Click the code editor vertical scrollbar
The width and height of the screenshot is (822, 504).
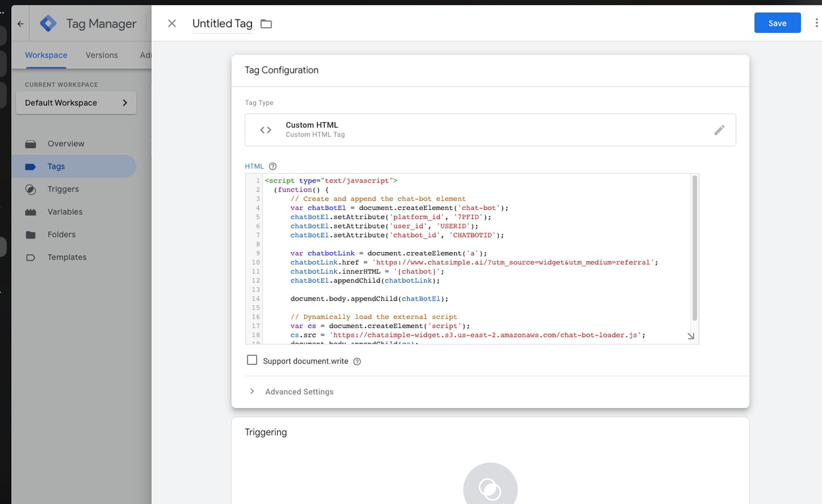click(x=695, y=249)
